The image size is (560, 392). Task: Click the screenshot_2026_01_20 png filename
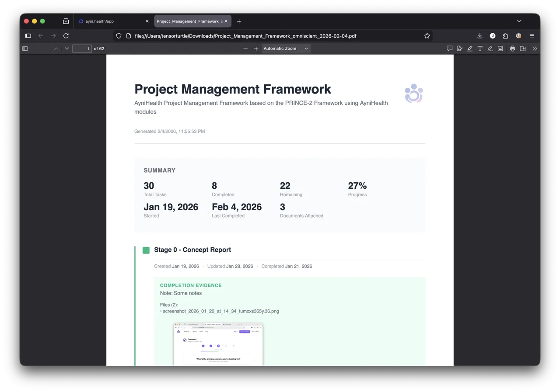221,311
